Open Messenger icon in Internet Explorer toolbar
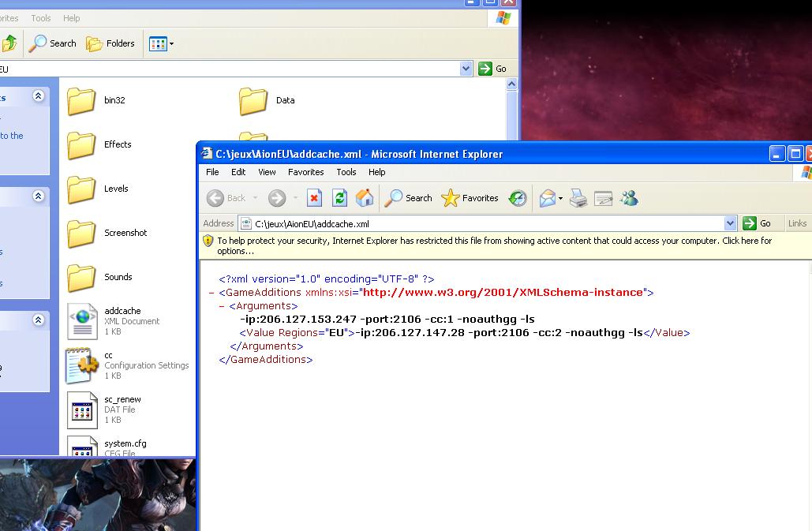Viewport: 812px width, 531px height. click(629, 198)
